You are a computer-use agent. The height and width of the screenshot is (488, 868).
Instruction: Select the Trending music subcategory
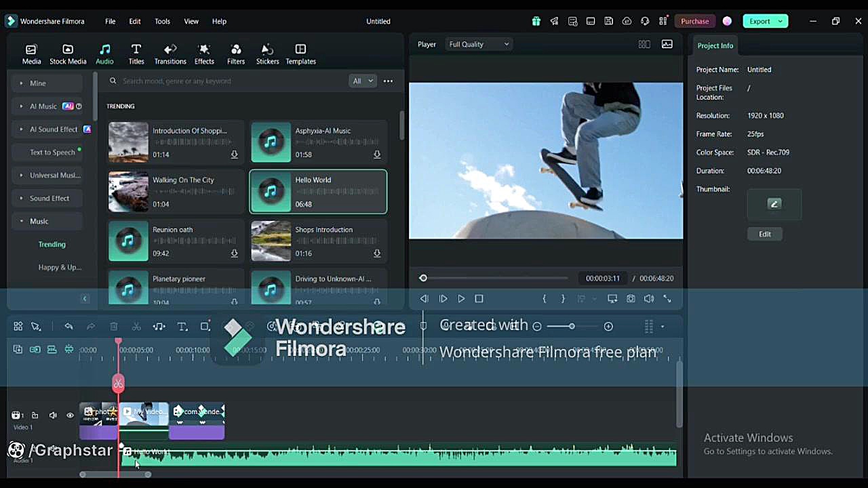(x=52, y=245)
